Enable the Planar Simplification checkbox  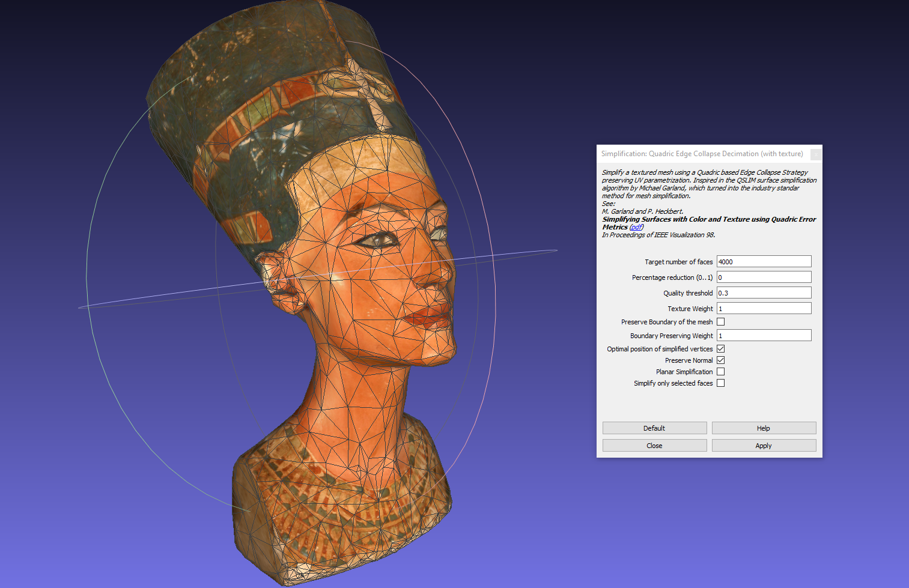coord(720,372)
